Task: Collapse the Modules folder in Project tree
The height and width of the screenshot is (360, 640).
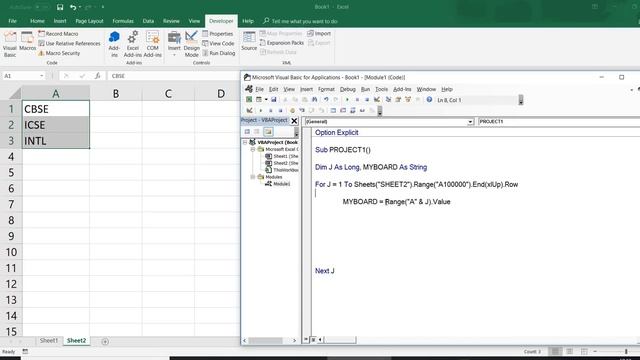Action: click(253, 177)
